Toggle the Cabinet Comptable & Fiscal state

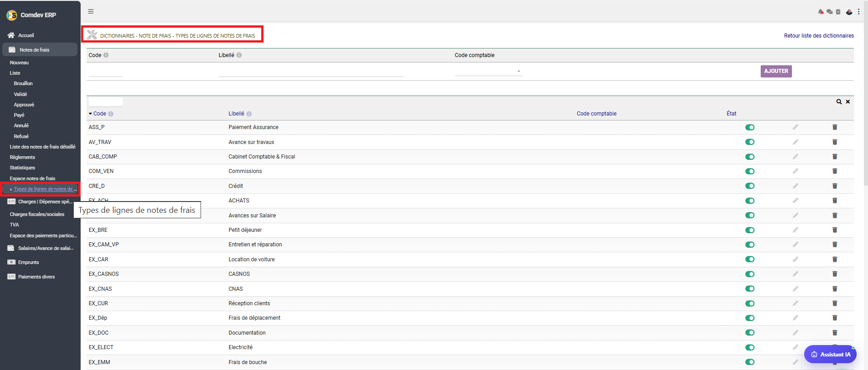pyautogui.click(x=750, y=157)
